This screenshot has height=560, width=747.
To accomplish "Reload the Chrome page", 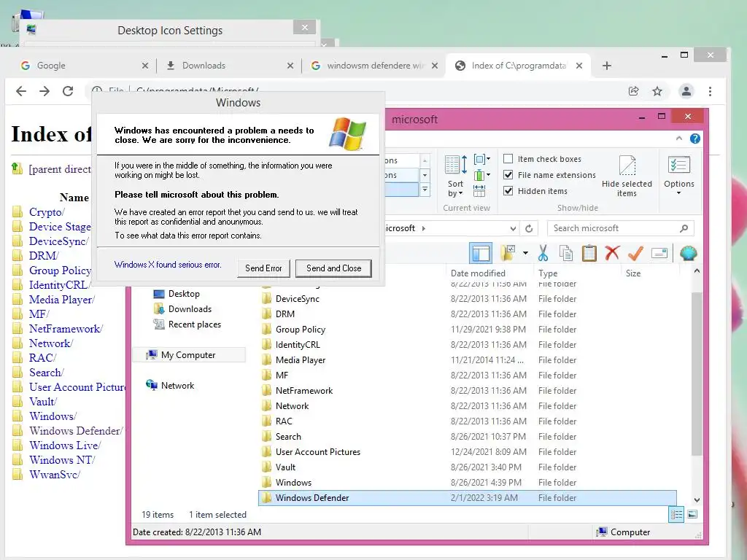I will pyautogui.click(x=68, y=91).
